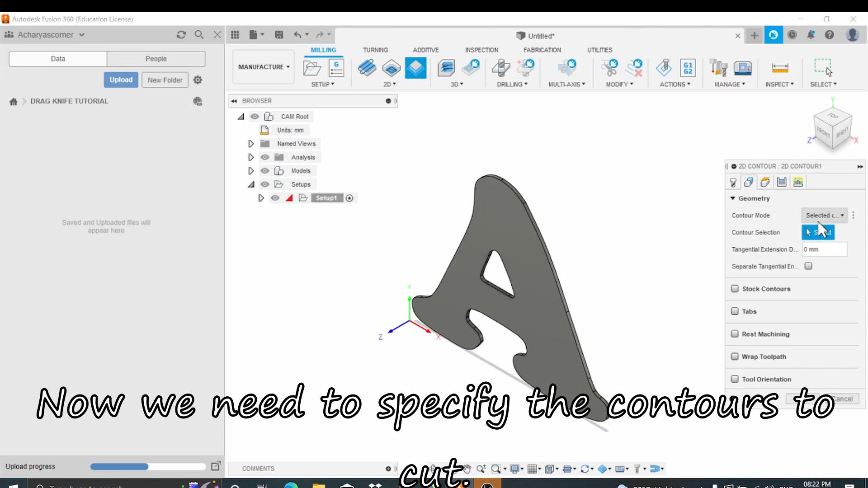The height and width of the screenshot is (488, 868).
Task: Click New Setup folder icon
Action: pos(312,68)
